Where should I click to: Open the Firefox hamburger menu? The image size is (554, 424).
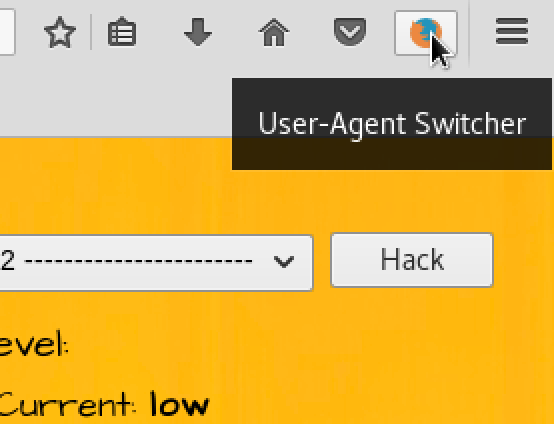(512, 32)
